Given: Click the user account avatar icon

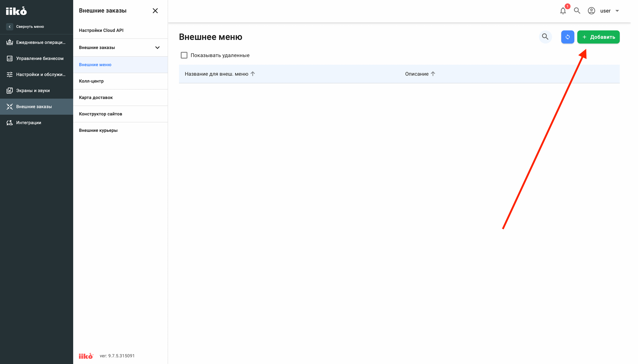Looking at the screenshot, I should point(591,11).
